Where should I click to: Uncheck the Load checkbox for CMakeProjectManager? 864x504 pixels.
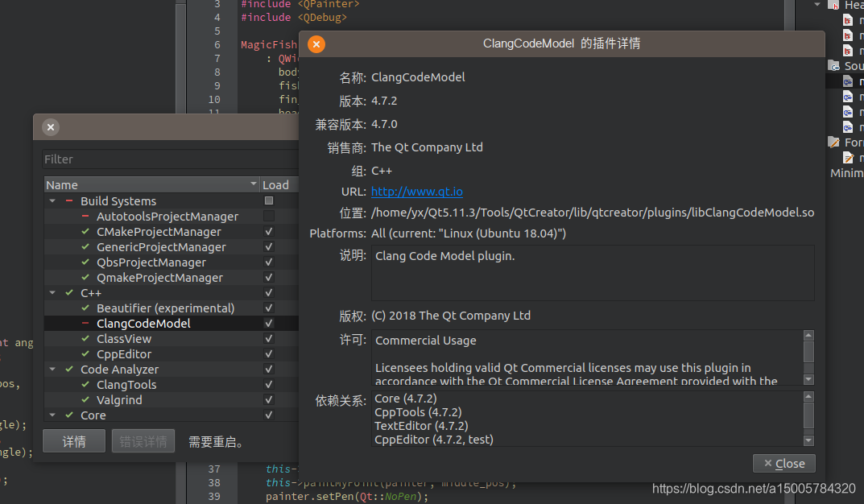pos(268,231)
